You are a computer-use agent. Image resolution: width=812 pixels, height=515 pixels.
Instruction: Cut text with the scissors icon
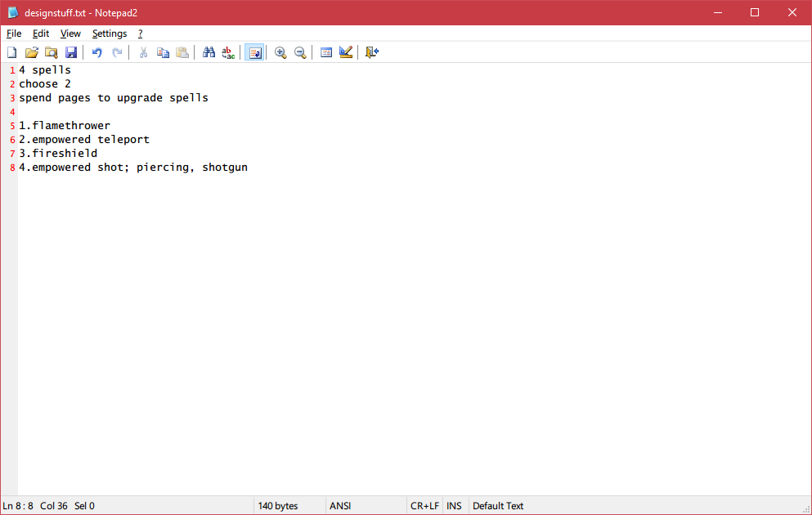pyautogui.click(x=142, y=51)
